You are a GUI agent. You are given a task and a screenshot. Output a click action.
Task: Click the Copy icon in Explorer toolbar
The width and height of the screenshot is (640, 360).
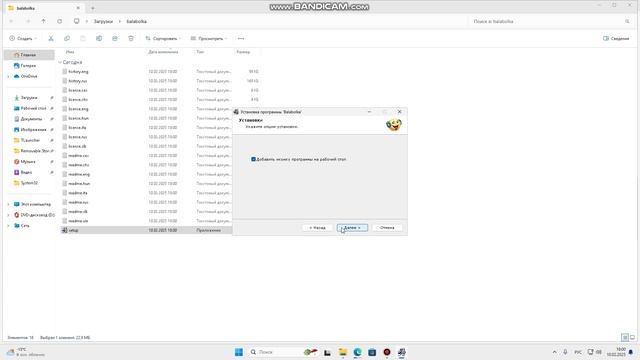(x=67, y=38)
